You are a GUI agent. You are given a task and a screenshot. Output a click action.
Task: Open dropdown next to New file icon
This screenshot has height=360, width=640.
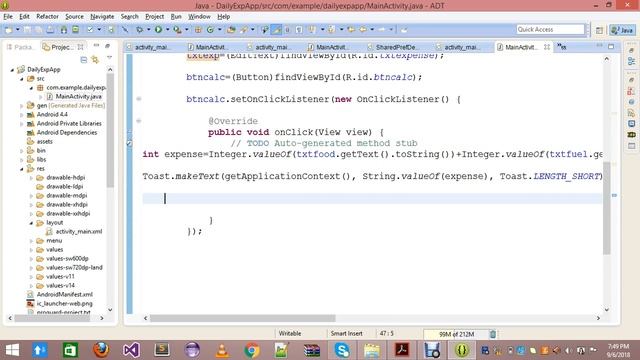click(x=17, y=29)
